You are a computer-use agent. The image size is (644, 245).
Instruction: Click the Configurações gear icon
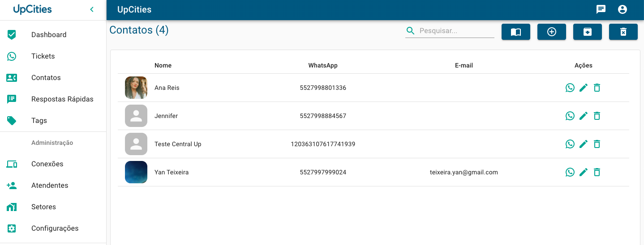pos(12,228)
